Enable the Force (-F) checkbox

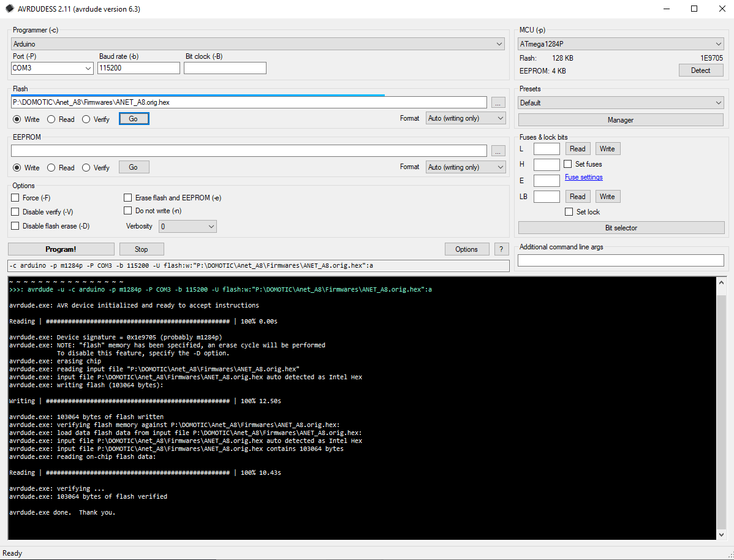pos(15,197)
